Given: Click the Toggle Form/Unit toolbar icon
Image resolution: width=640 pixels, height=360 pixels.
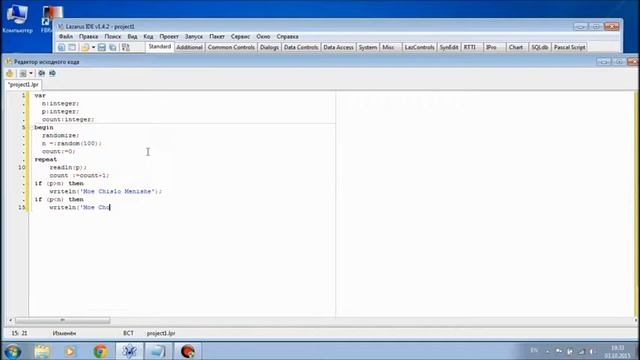Looking at the screenshot, I should (126, 47).
